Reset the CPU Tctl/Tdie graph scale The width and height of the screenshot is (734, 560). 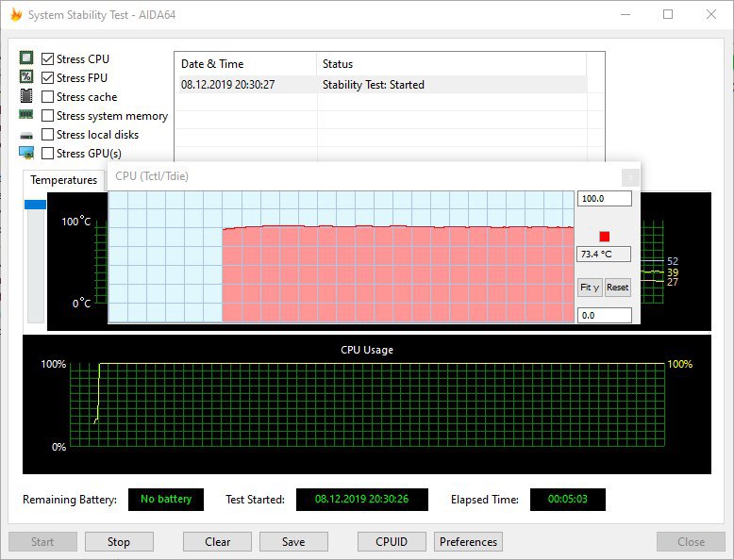coord(617,288)
